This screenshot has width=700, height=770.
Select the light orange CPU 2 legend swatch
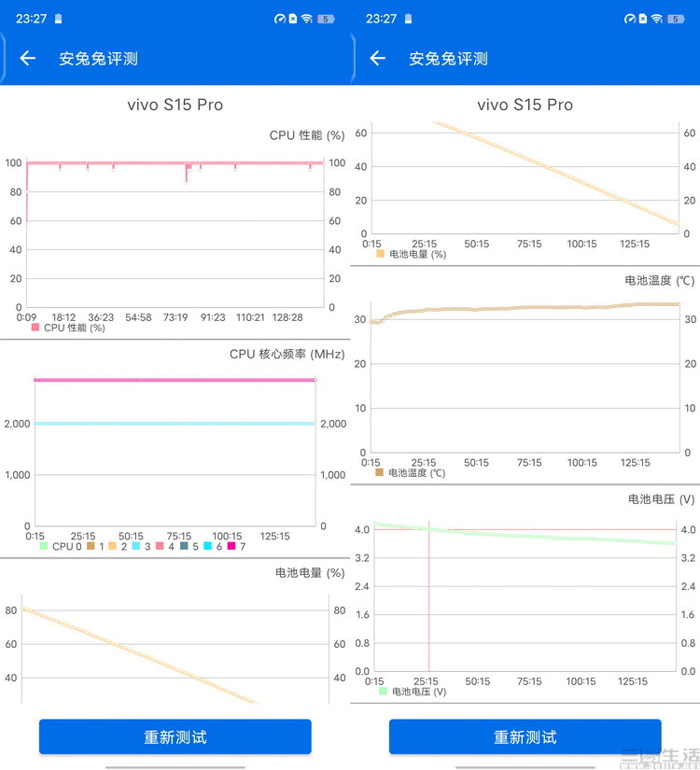(113, 546)
